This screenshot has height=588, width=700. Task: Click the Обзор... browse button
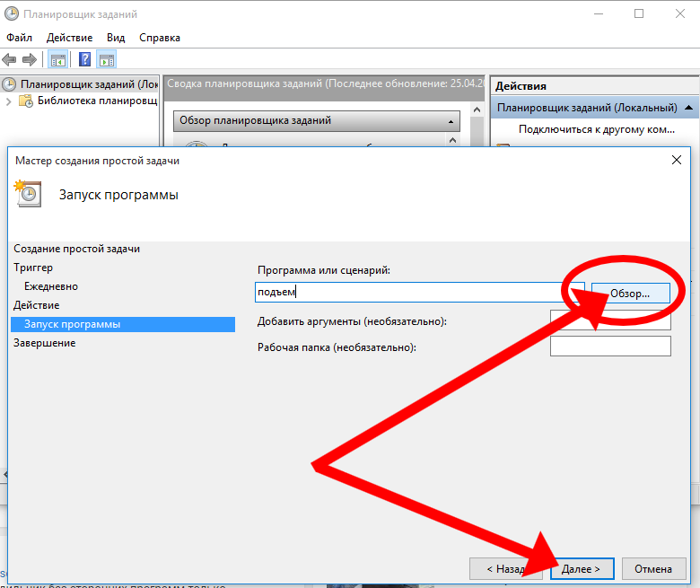(x=631, y=293)
